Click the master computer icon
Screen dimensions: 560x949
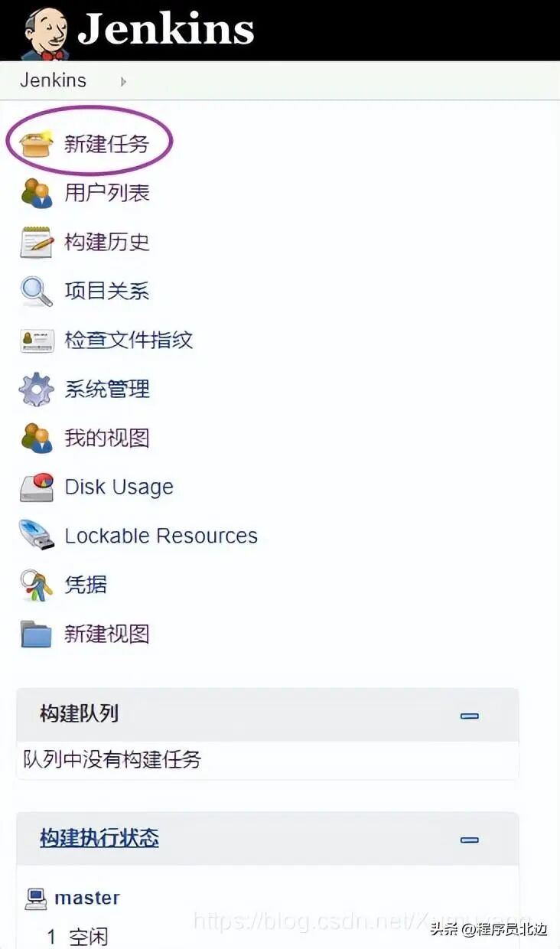point(35,898)
